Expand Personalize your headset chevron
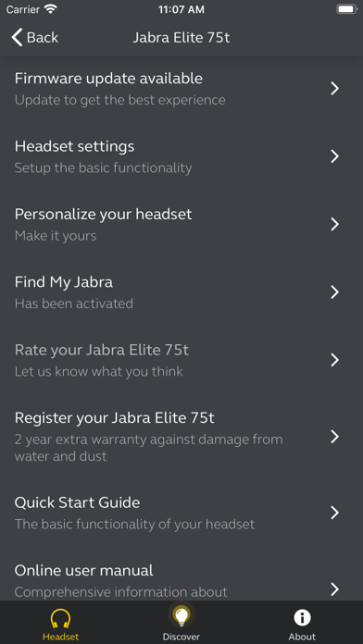The height and width of the screenshot is (644, 363). click(x=335, y=224)
